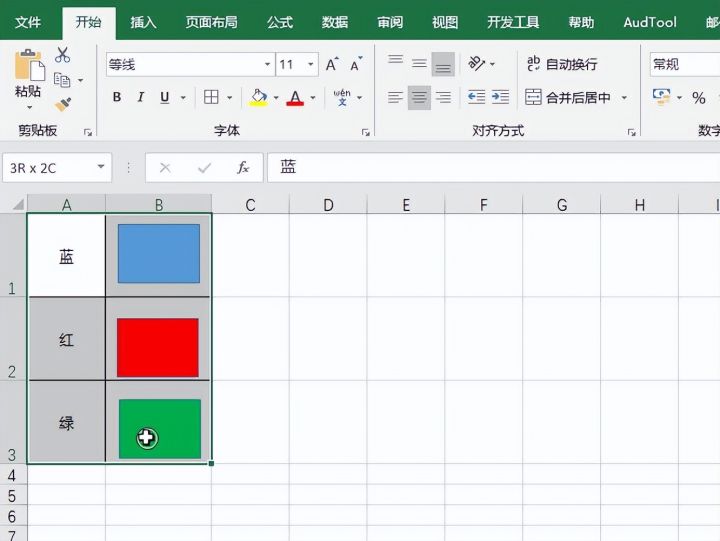The image size is (720, 541).
Task: Expand the font color dropdown arrow
Action: [313, 97]
